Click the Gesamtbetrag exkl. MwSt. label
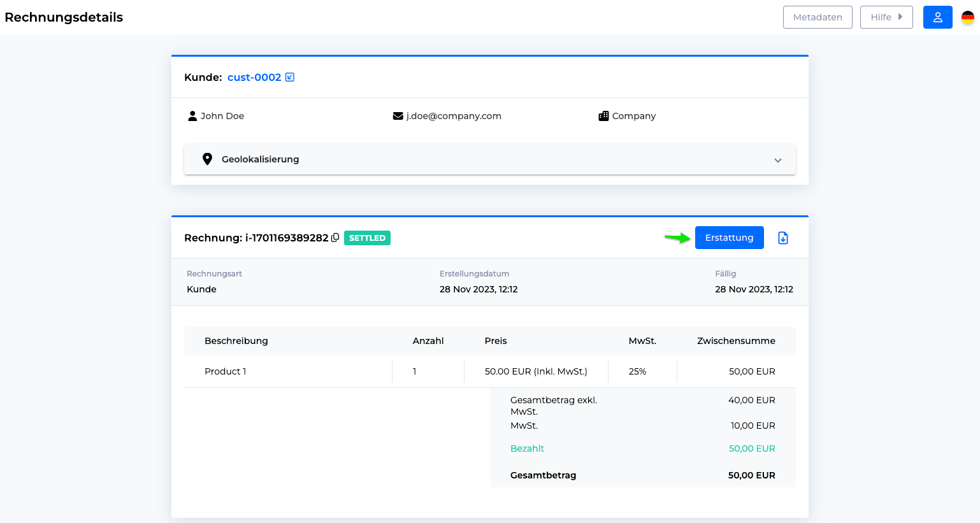The width and height of the screenshot is (980, 523). point(554,406)
